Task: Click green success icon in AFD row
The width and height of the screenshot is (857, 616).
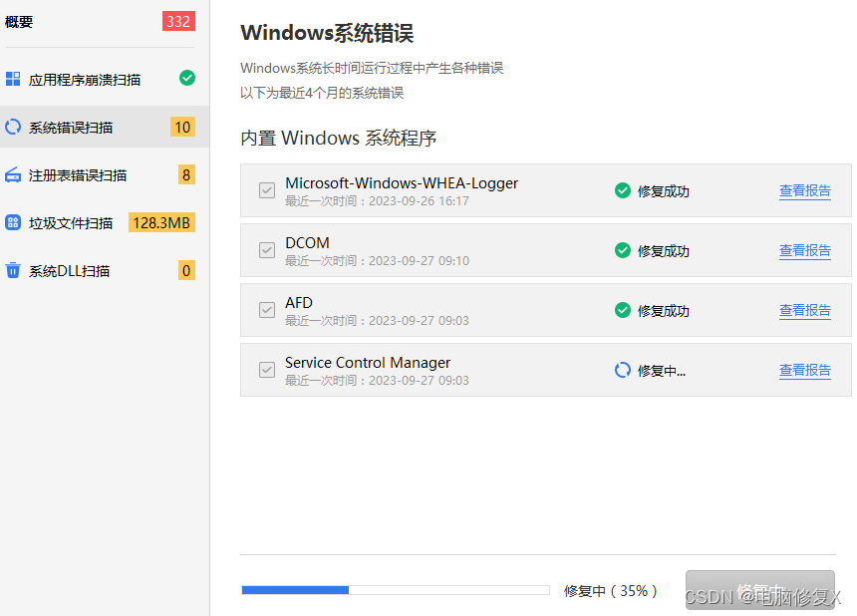Action: coord(623,310)
